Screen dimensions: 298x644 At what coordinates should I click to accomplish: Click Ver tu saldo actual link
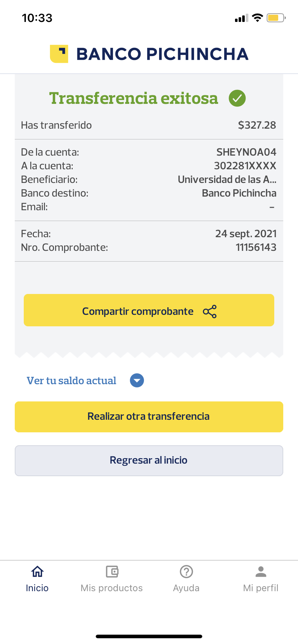click(x=72, y=381)
